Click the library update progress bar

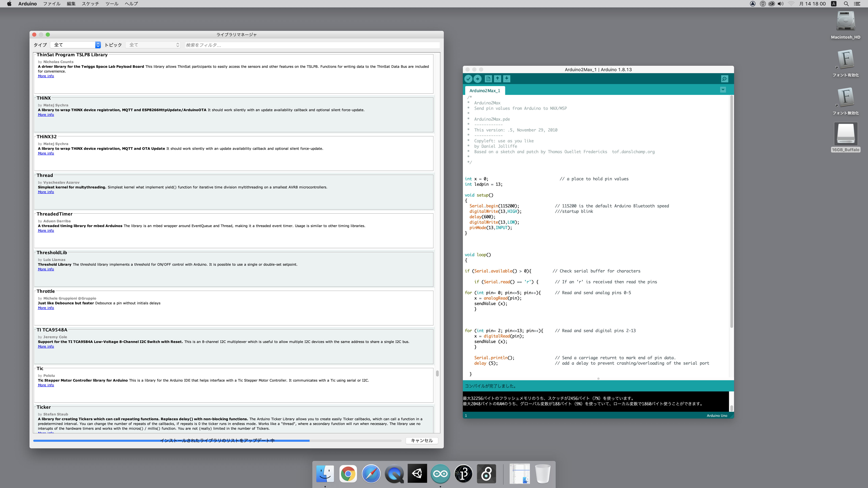point(217,441)
